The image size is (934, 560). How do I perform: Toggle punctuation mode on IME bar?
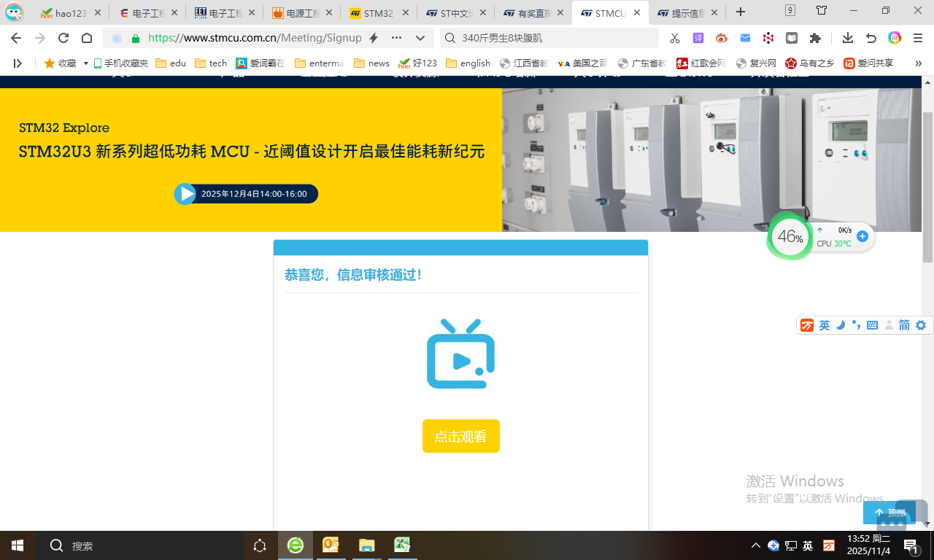(856, 325)
